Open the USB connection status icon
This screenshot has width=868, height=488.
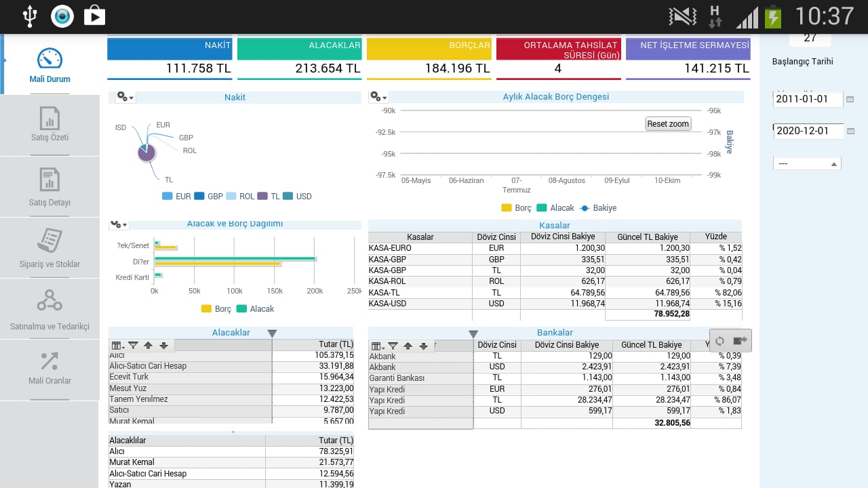[x=29, y=16]
